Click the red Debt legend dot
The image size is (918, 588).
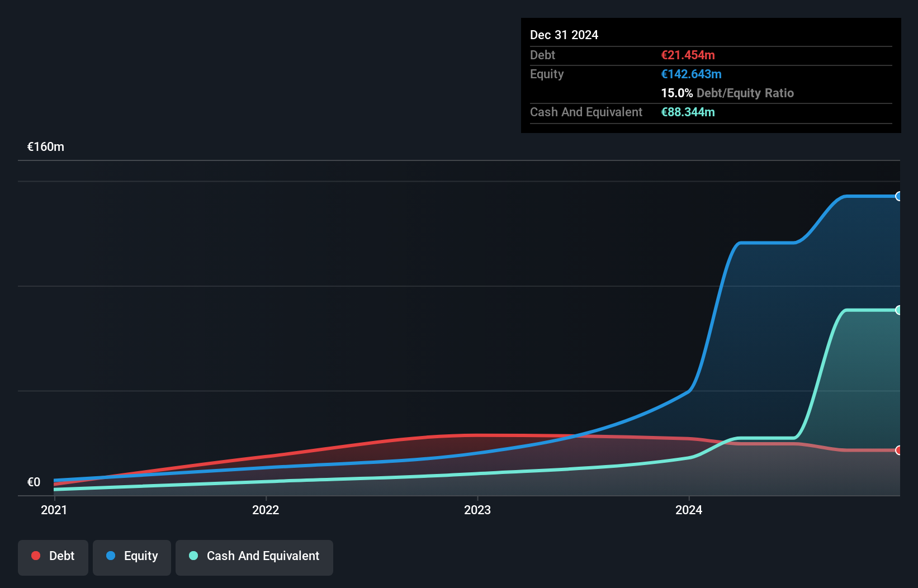click(x=36, y=556)
